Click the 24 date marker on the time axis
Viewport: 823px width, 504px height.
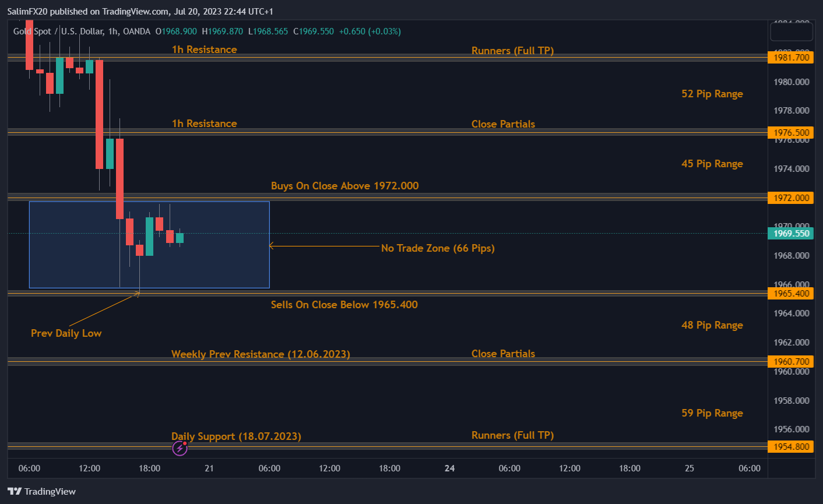[449, 468]
